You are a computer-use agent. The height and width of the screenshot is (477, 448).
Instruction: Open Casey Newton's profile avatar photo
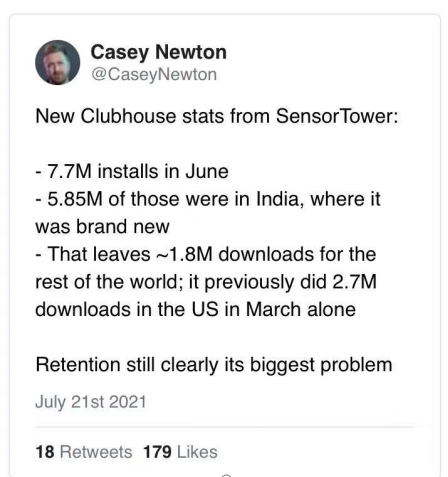click(x=57, y=62)
